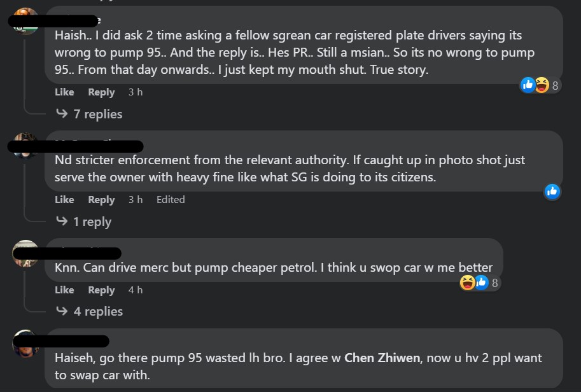
Task: Like the Knn merc petrol comment
Action: coord(64,290)
